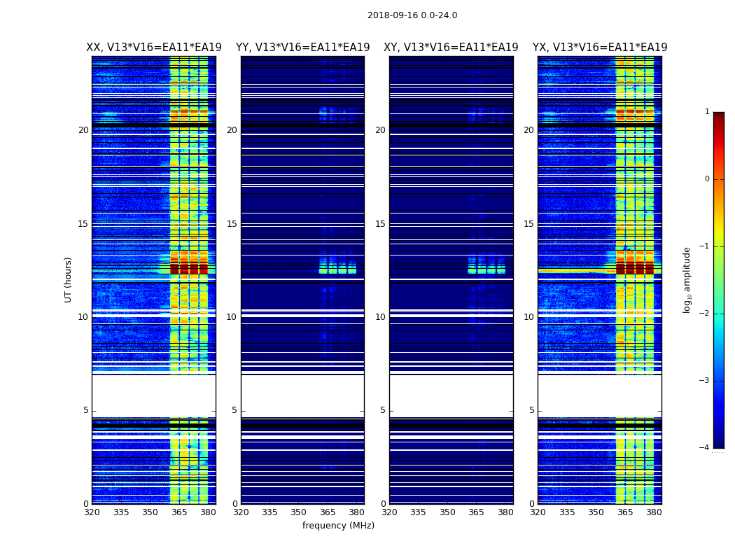
Task: Click the log10 amplitude colorbar label
Action: coord(687,280)
